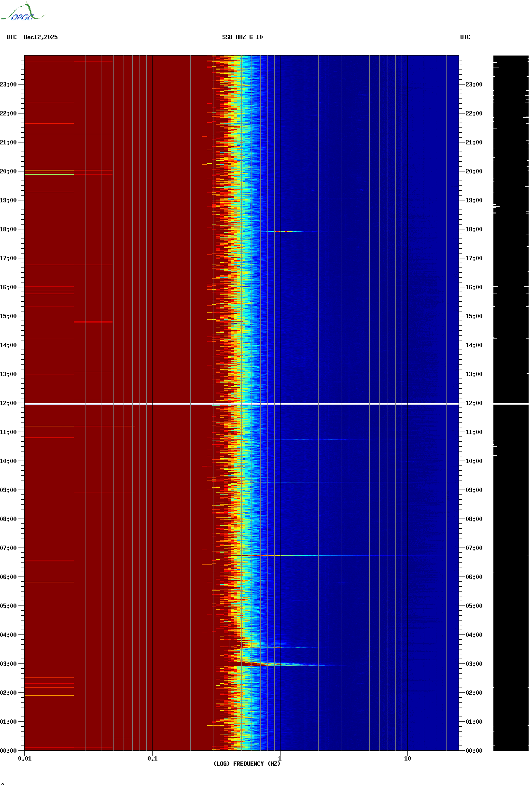Click the bright seismic event streak near 03:00
Screen dimensions: 532x789
pyautogui.click(x=290, y=665)
